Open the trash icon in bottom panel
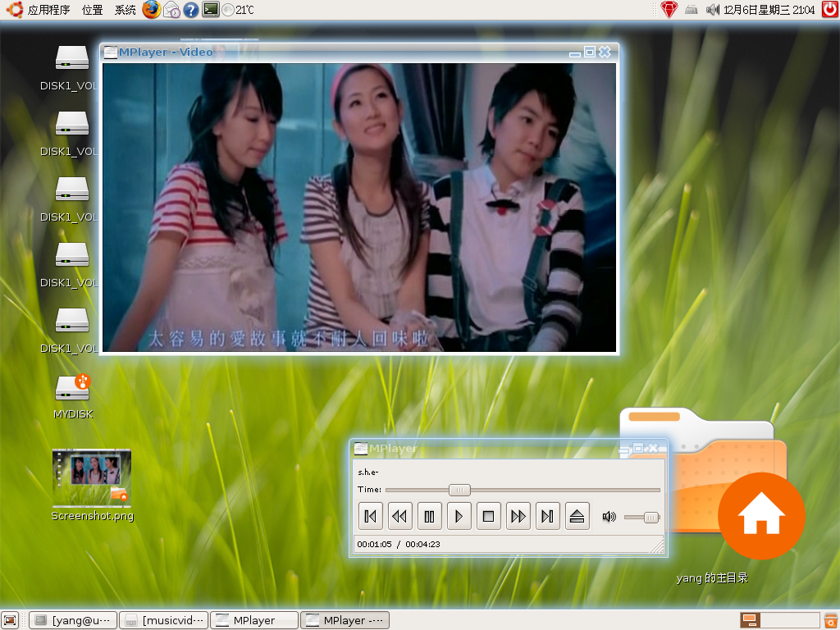Image resolution: width=840 pixels, height=630 pixels. [x=832, y=620]
